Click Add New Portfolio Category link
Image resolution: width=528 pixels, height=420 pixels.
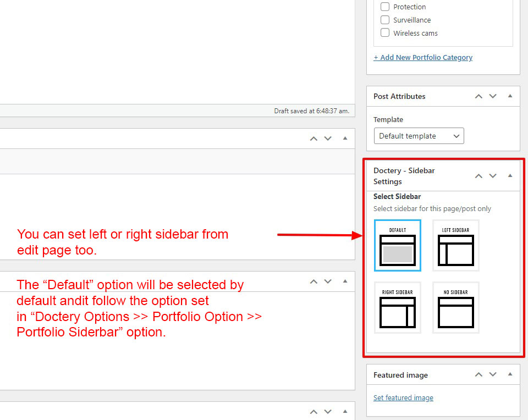(422, 57)
